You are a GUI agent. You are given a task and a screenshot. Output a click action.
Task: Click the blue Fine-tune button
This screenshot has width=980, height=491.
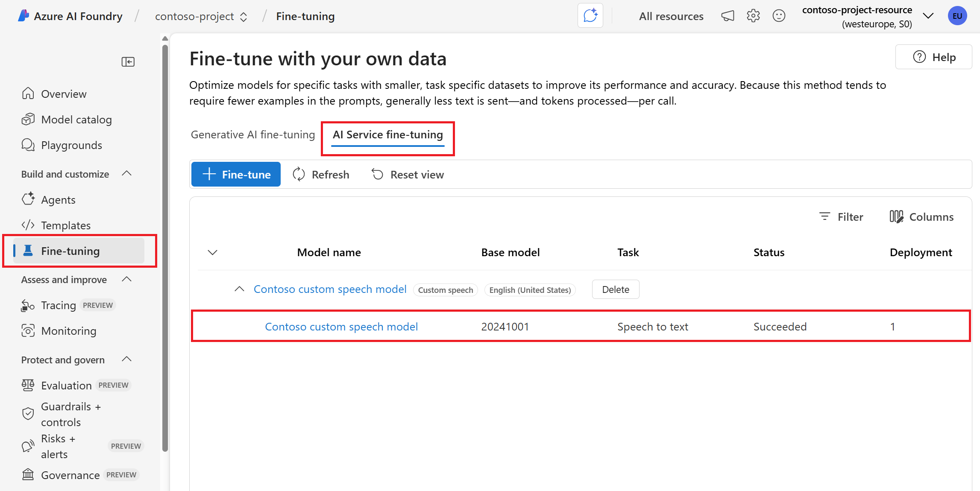236,174
